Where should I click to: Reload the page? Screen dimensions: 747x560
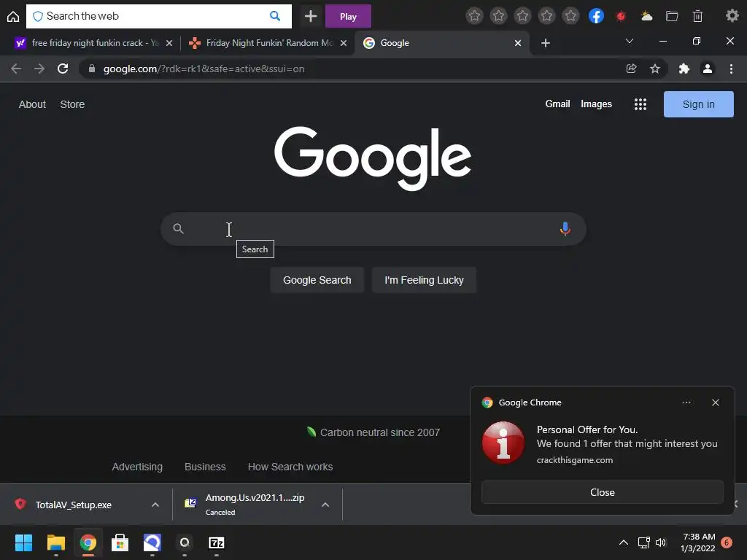tap(63, 69)
